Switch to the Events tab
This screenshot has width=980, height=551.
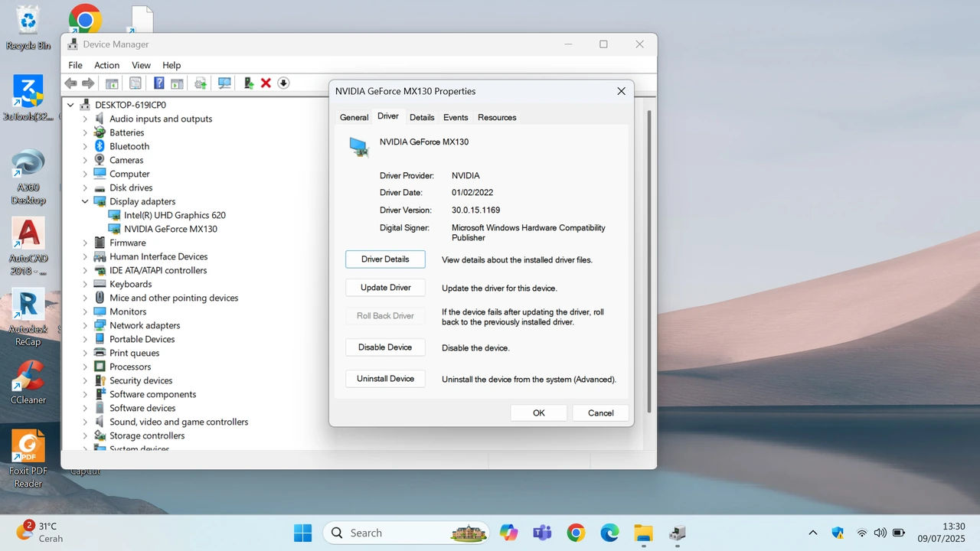pyautogui.click(x=456, y=117)
